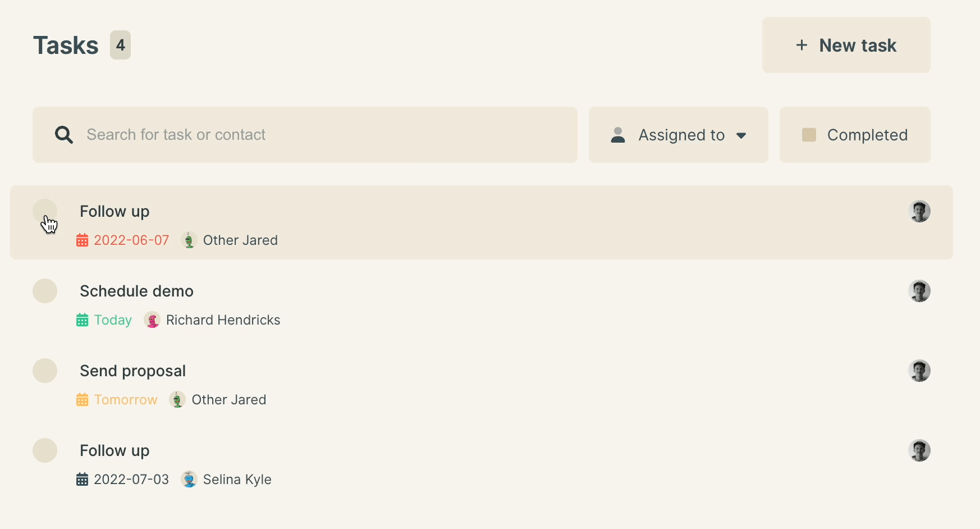
Task: Click the person icon on Assigned to filter
Action: pos(617,135)
